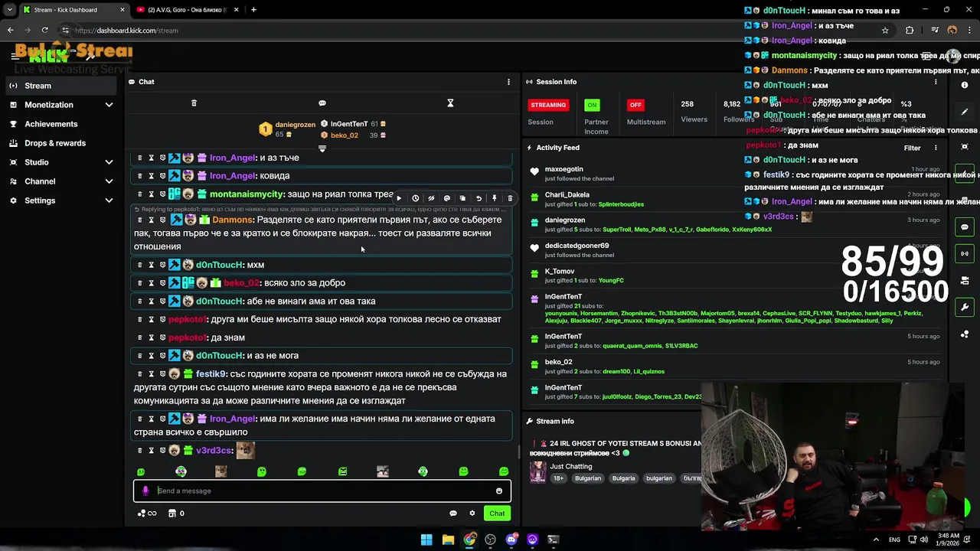Click the speech bubble icon atop chat panel

click(x=322, y=103)
